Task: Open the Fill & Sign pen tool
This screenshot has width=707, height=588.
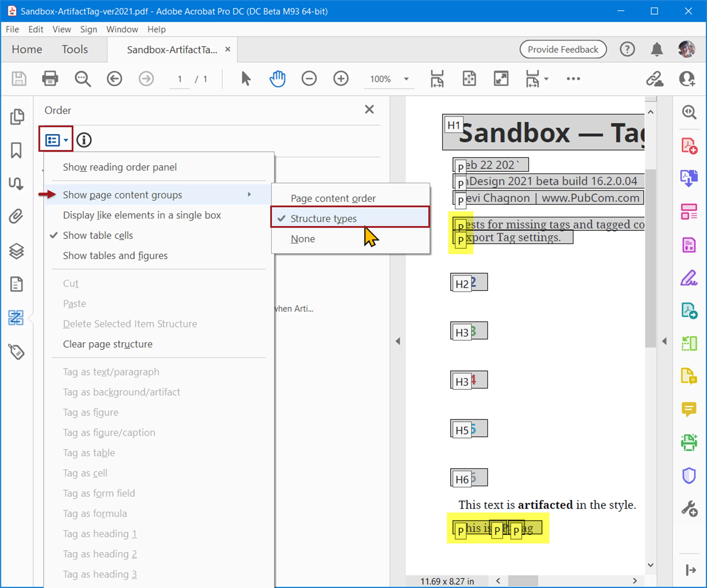Action: [689, 278]
